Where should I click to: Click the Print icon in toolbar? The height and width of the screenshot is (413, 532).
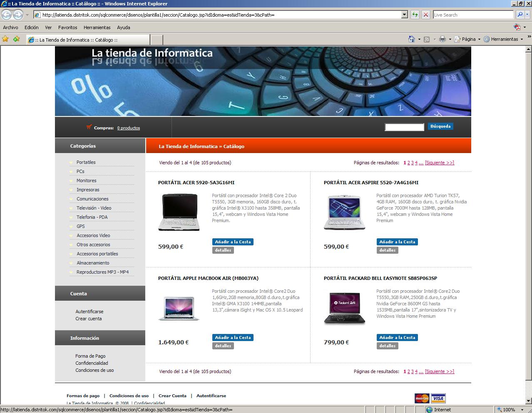pyautogui.click(x=442, y=39)
